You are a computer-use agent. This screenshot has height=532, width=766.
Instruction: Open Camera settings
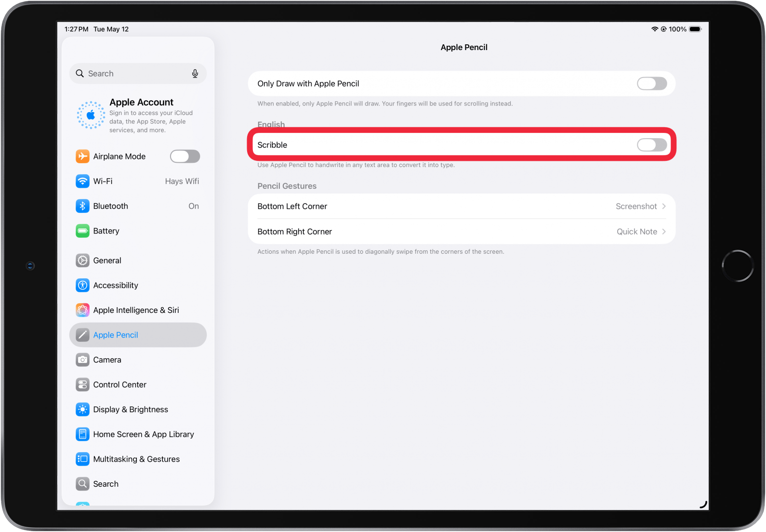click(x=138, y=360)
